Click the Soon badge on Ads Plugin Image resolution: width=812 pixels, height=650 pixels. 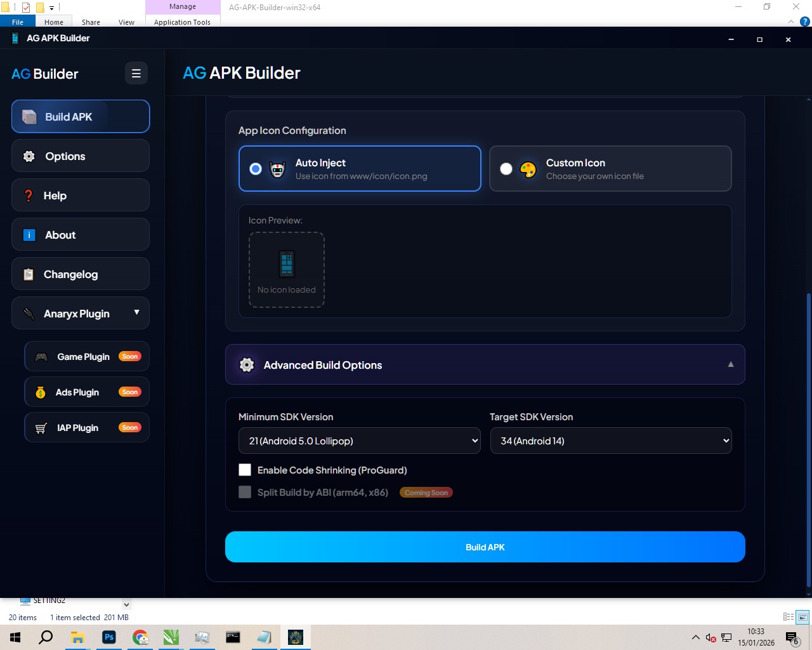tap(130, 392)
